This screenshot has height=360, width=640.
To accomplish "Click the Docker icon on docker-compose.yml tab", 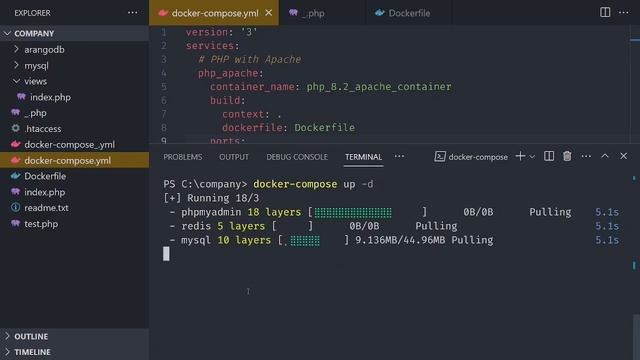I will pos(163,13).
